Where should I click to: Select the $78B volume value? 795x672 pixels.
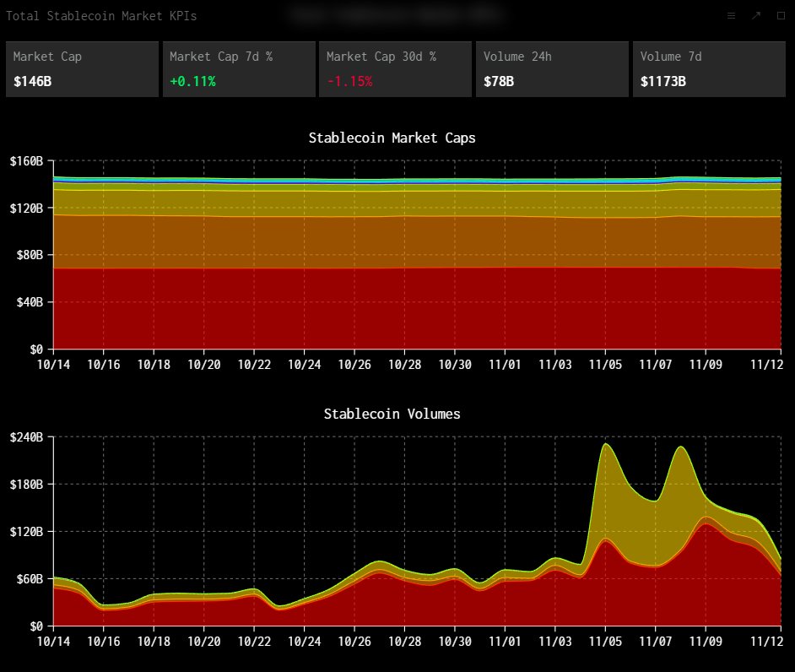click(x=499, y=81)
